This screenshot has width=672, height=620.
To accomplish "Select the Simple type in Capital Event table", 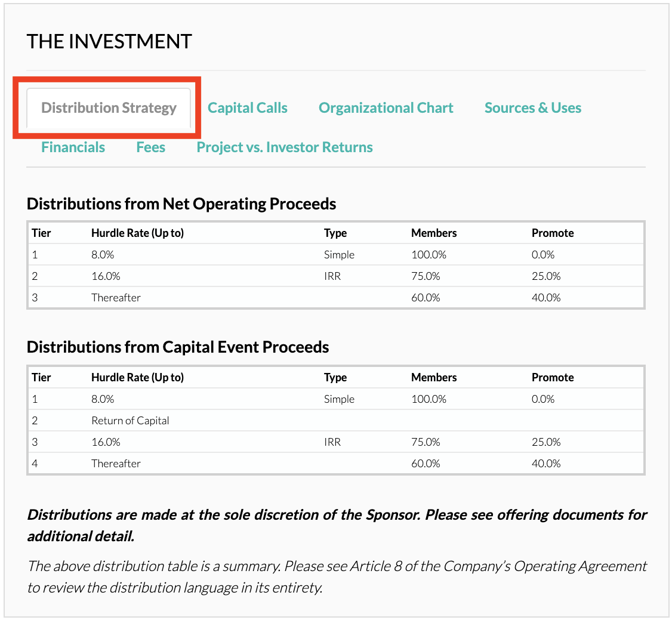I will coord(339,399).
